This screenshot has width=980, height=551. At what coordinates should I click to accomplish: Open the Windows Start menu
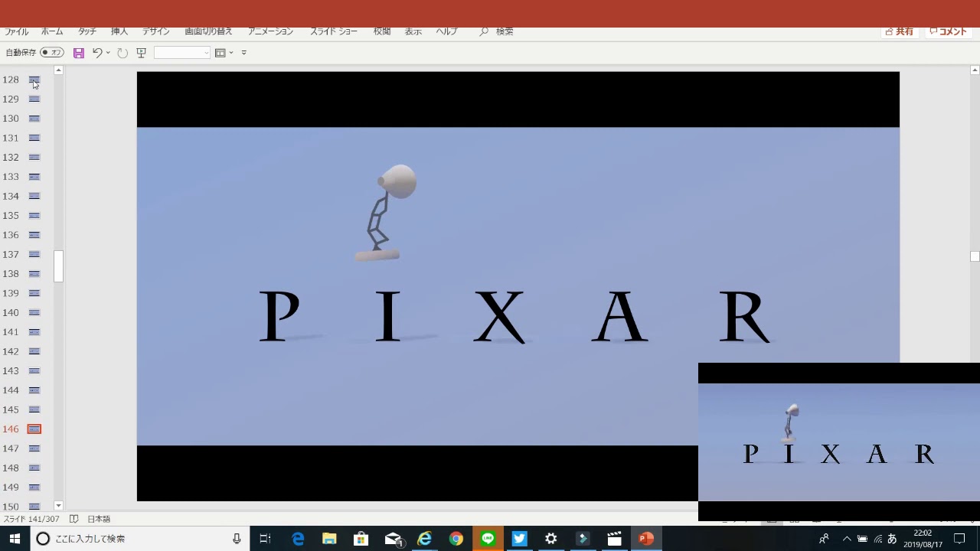pos(15,539)
